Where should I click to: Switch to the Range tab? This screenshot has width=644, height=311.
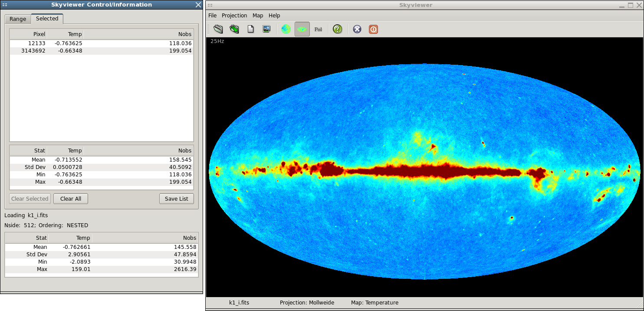tap(18, 19)
